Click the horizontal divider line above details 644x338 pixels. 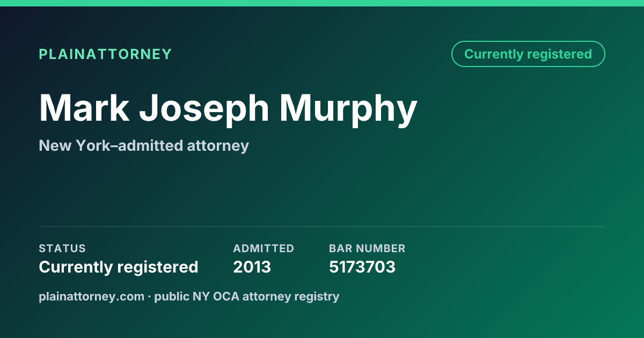tap(322, 226)
